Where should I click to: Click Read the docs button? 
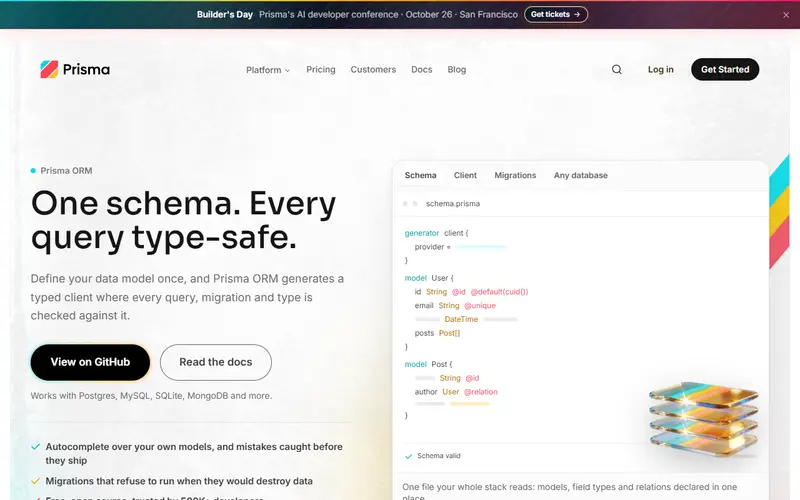click(216, 362)
